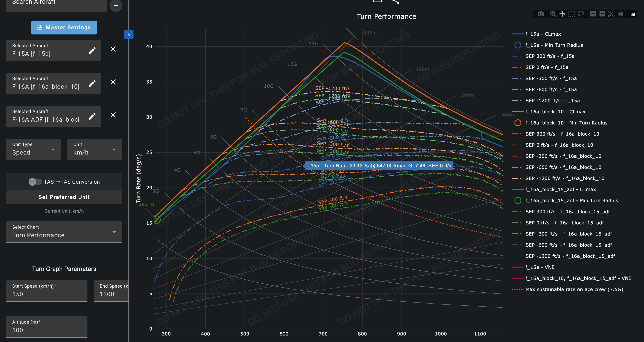Toggle f_15a - CLmax trace in legend
Screen dimensions: 644x342
pos(543,34)
